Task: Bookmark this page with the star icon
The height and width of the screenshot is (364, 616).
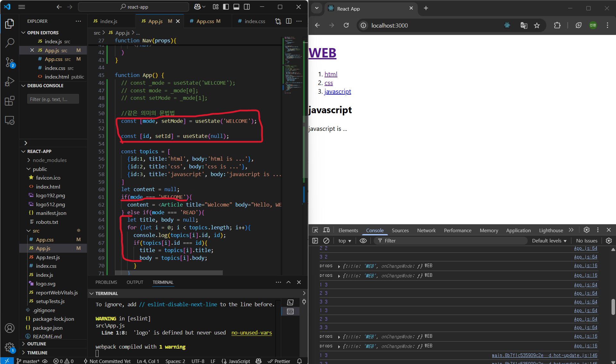Action: click(537, 25)
